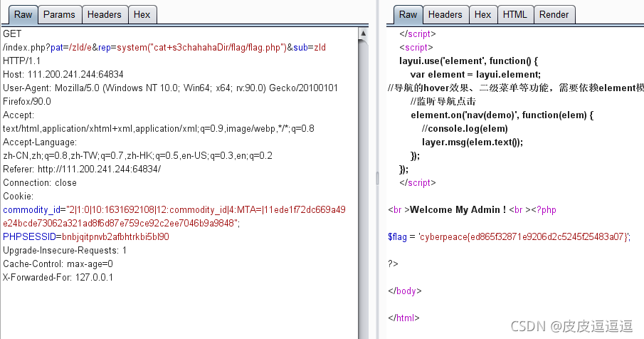Click the Cookie: header label
The image size is (644, 339).
(x=18, y=197)
